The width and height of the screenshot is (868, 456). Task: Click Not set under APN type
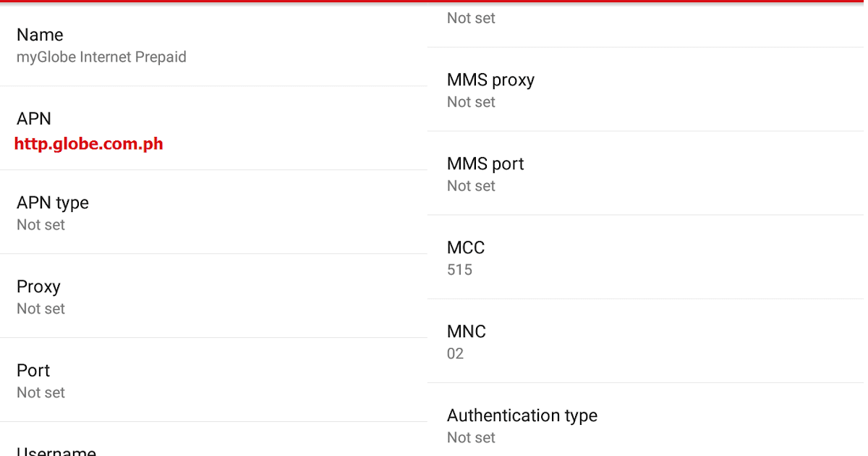pyautogui.click(x=41, y=224)
